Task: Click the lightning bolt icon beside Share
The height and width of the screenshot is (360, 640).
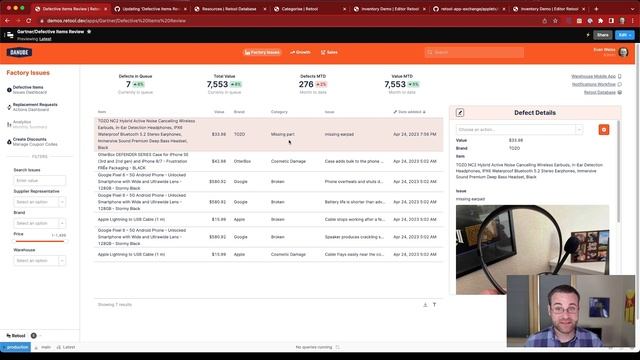Action: pyautogui.click(x=588, y=35)
